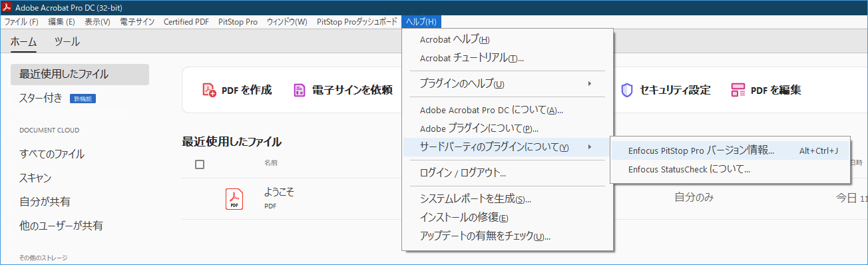
Task: Close the ヘルプ(H) menu
Action: (x=421, y=22)
